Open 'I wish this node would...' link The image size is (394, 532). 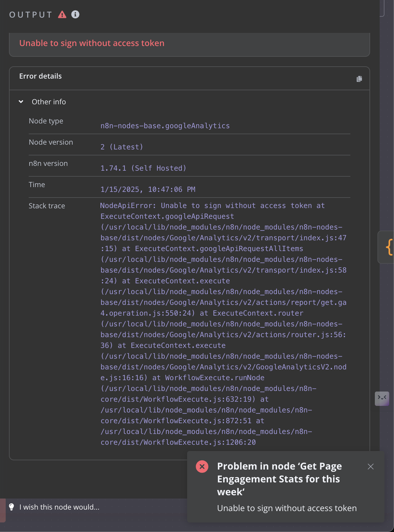tap(59, 507)
